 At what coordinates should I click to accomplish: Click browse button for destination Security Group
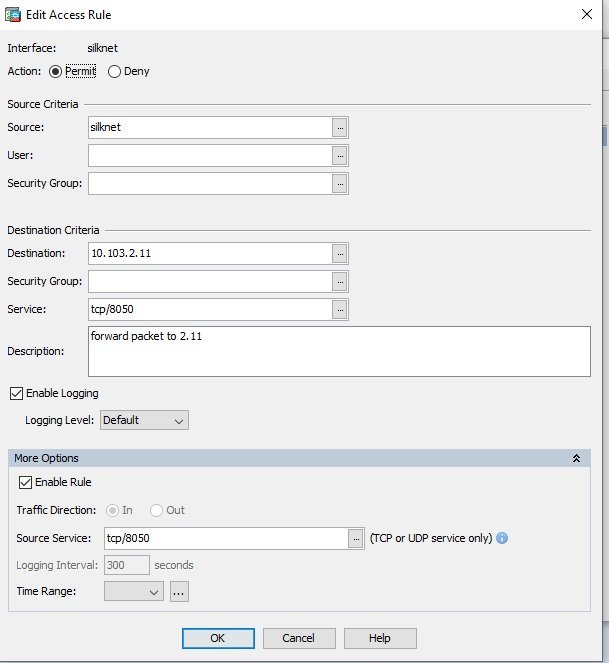tap(340, 282)
